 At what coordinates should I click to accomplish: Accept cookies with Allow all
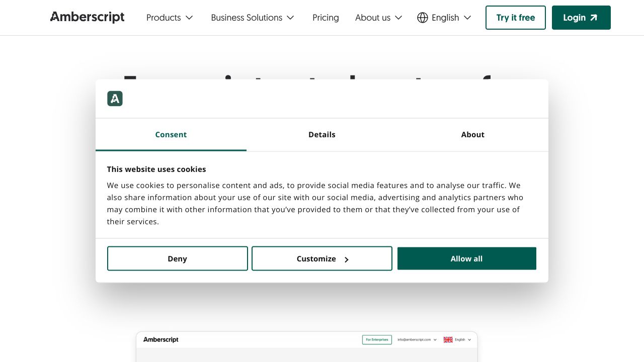[x=466, y=258]
